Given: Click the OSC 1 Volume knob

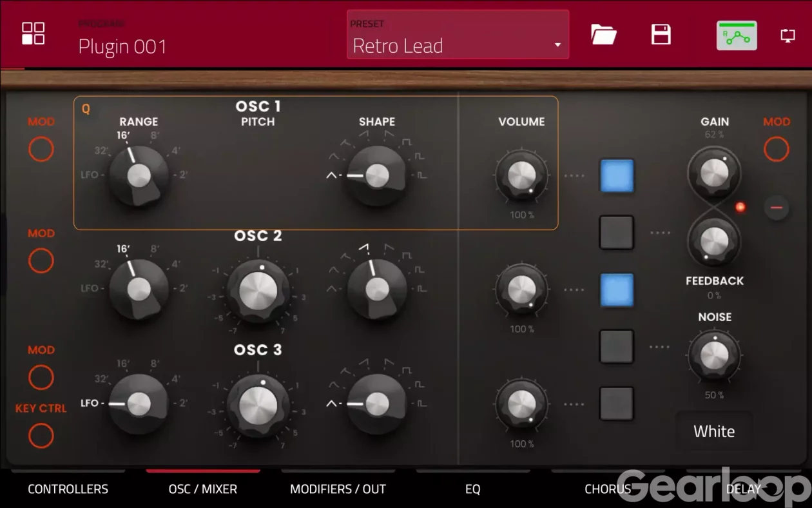Looking at the screenshot, I should (521, 176).
